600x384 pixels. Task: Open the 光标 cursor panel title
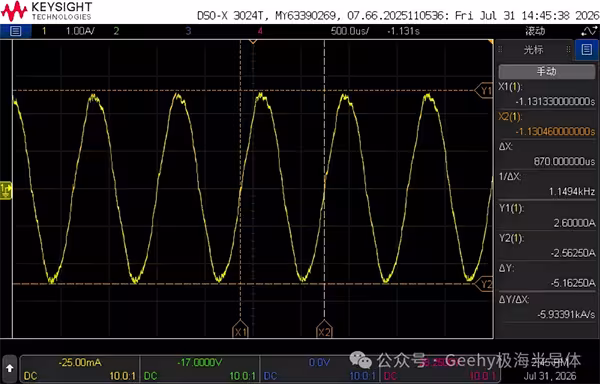click(533, 49)
